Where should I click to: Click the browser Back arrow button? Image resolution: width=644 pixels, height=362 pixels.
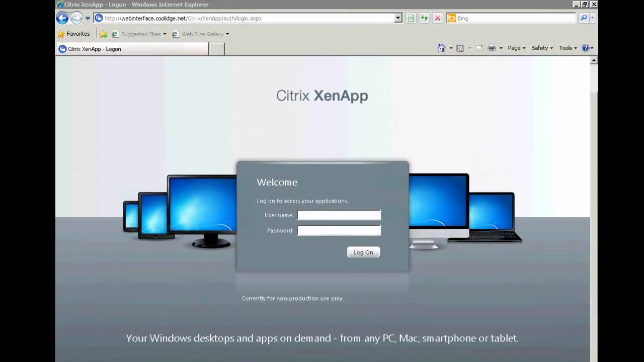(62, 18)
